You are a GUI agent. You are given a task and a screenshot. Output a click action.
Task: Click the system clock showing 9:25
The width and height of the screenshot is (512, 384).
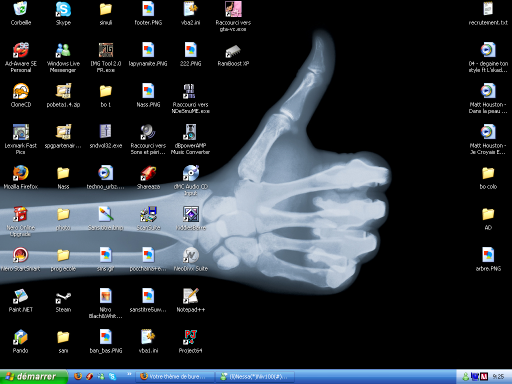(x=498, y=377)
